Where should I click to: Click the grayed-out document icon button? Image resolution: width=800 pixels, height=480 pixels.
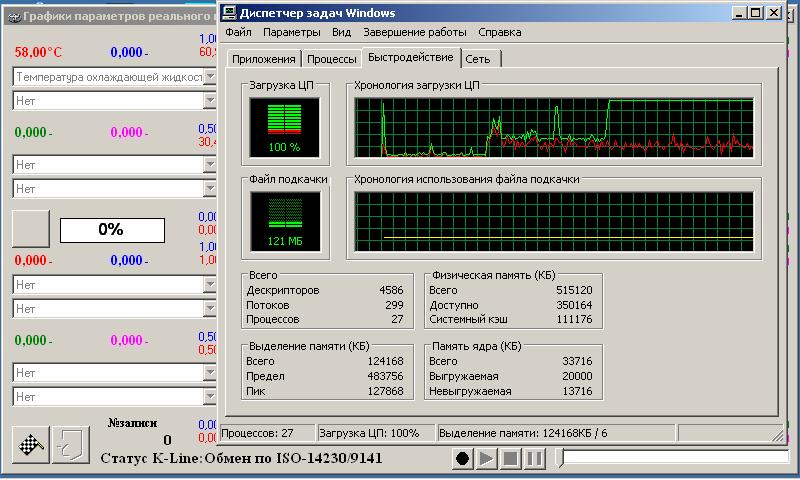tap(71, 444)
